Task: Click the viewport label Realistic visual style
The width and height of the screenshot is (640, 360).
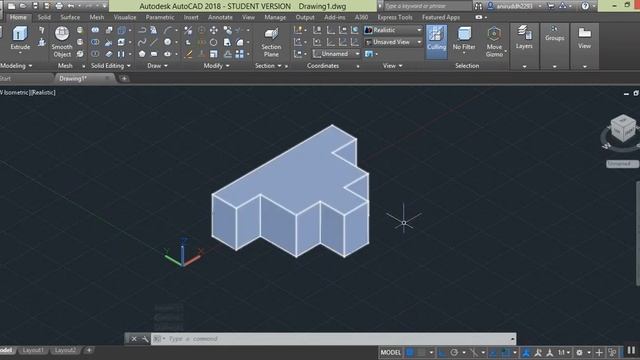Action: click(43, 93)
